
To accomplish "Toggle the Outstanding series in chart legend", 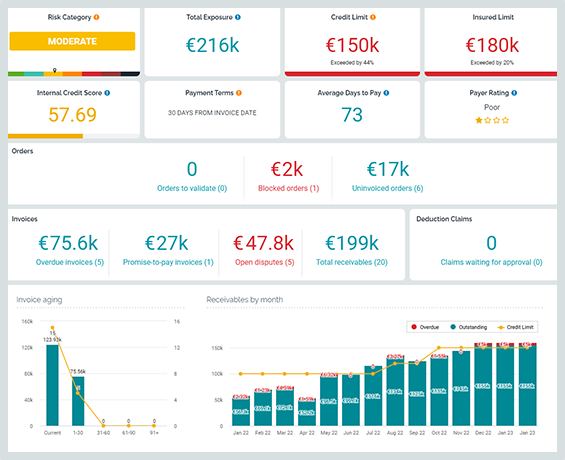I will [469, 327].
